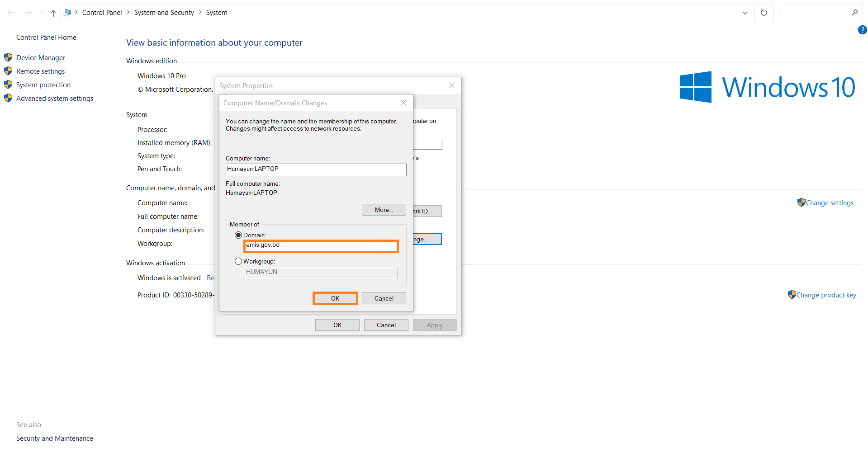The height and width of the screenshot is (452, 868).
Task: Click the computer icon in address bar
Action: (68, 12)
